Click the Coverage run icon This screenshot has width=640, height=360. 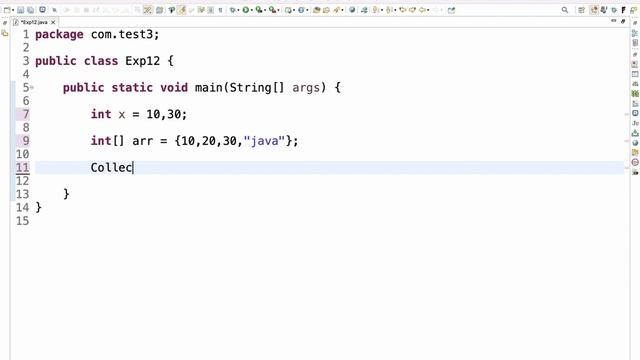pos(259,10)
